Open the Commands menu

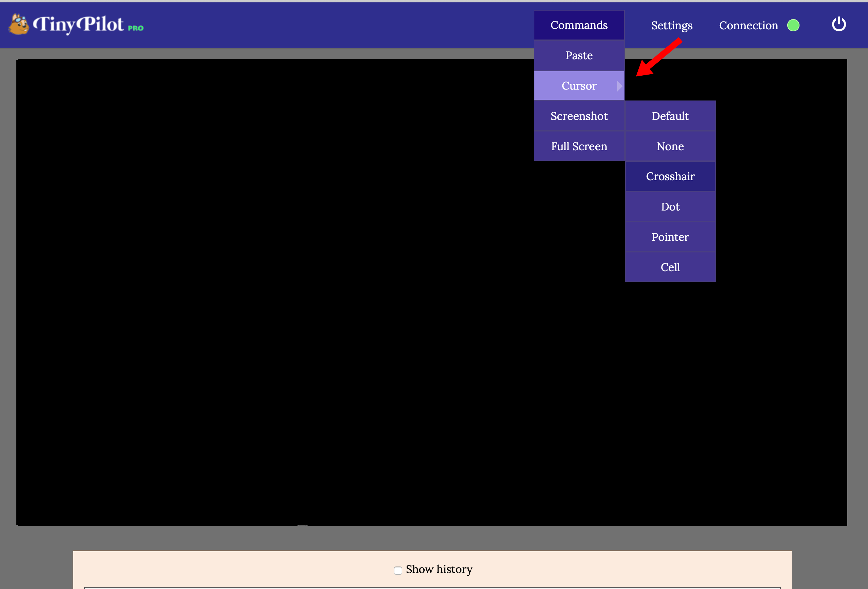pos(579,25)
